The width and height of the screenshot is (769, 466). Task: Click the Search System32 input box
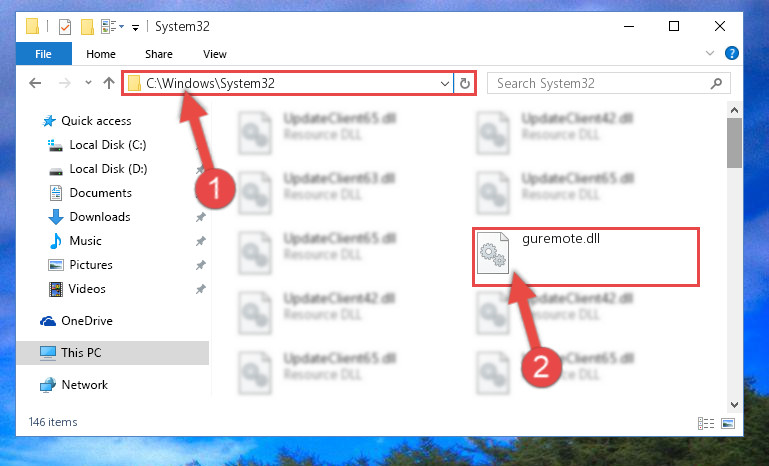pos(601,83)
